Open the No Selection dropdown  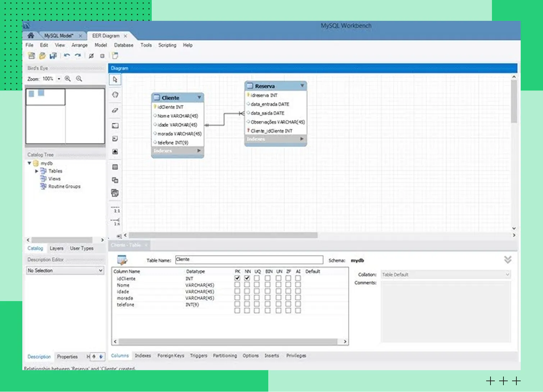(x=65, y=270)
